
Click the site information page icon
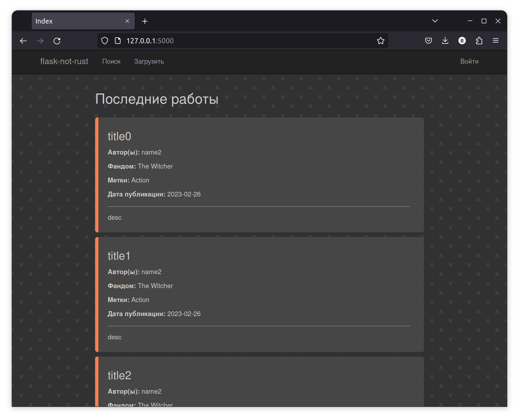(118, 41)
